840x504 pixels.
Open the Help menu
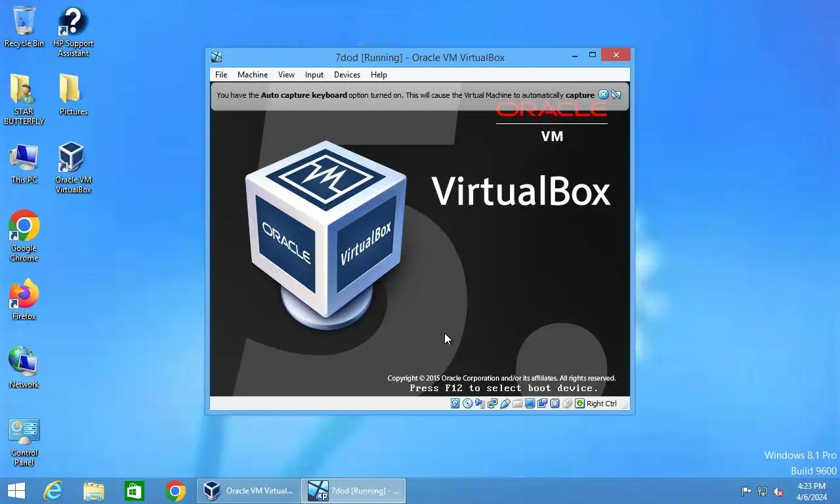coord(379,75)
